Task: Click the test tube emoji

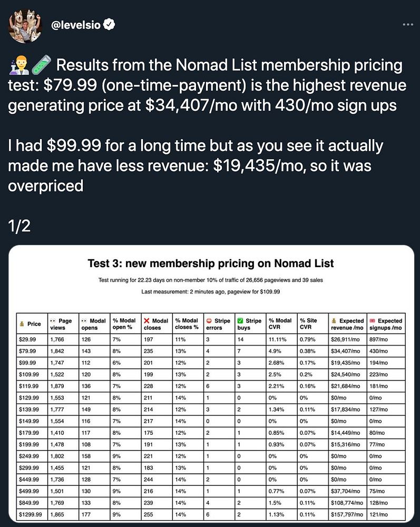Action: pyautogui.click(x=41, y=65)
